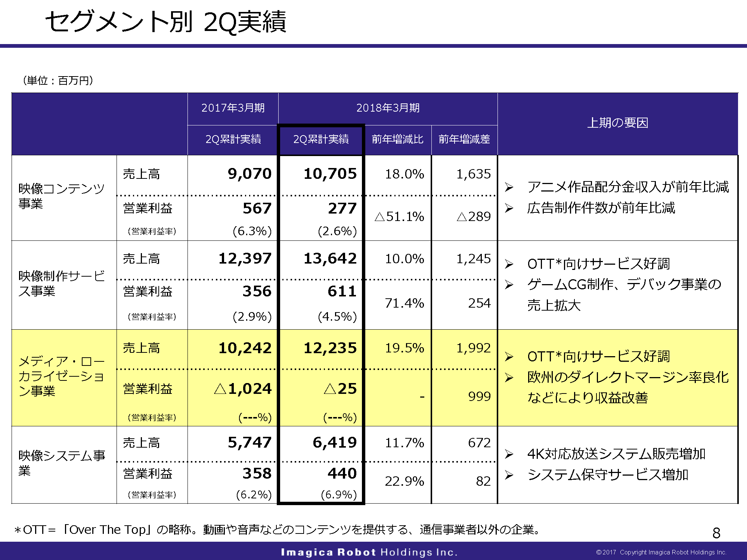Viewport: 747px width, 560px height.
Task: Select the 18.0% cell
Action: [405, 174]
